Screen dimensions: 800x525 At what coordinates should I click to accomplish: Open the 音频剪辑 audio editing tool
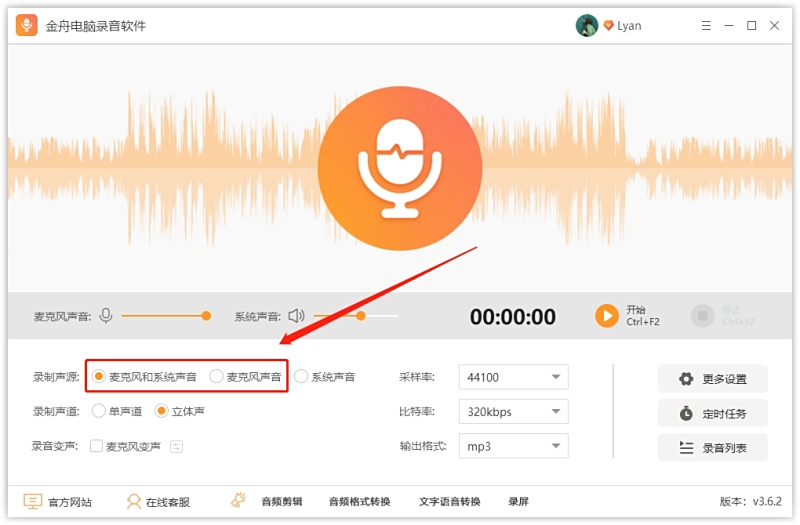(282, 502)
